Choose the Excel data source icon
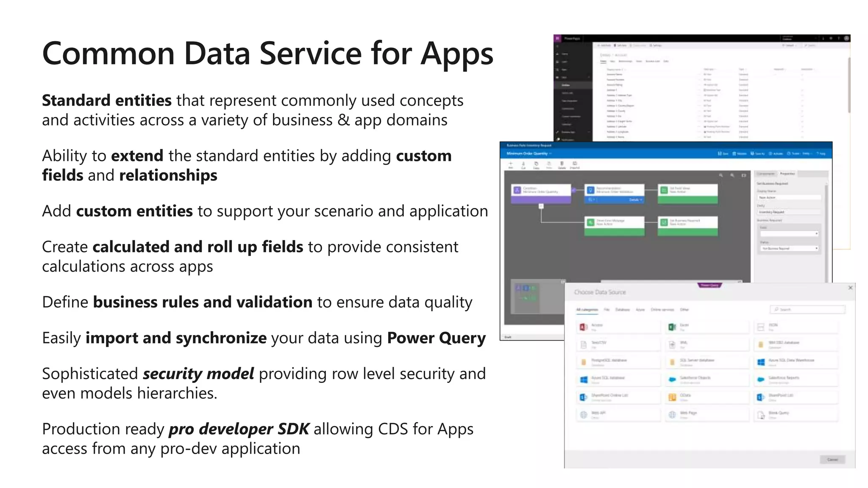Image resolution: width=868 pixels, height=488 pixels. pyautogui.click(x=672, y=327)
